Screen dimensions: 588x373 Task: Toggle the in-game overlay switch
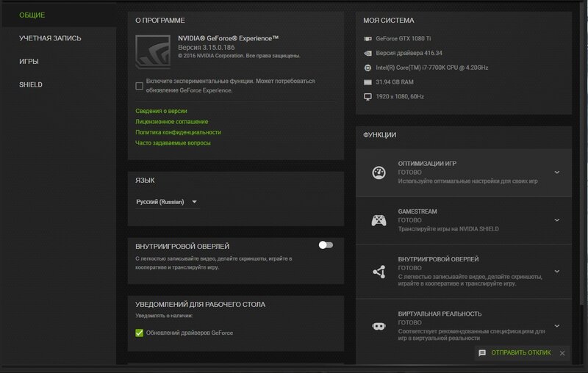(x=326, y=245)
